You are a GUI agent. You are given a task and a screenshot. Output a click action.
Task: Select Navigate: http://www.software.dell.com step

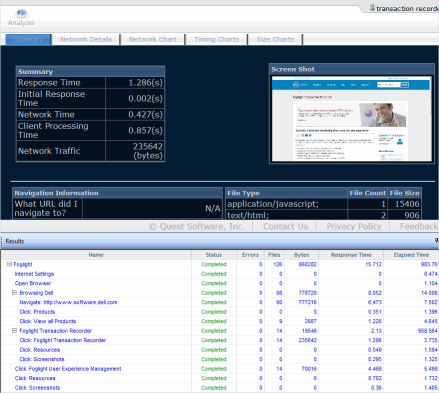tap(68, 302)
